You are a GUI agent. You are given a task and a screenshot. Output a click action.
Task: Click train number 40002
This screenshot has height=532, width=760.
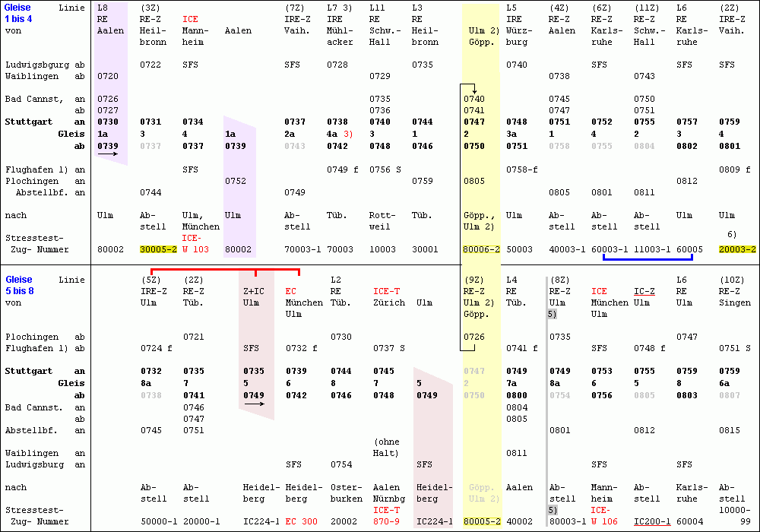pos(520,522)
